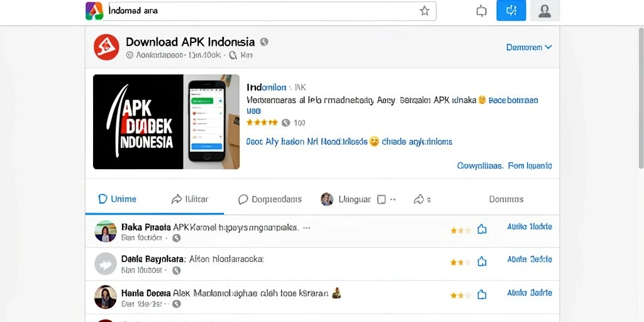This screenshot has width=644, height=322.
Task: Click the address bar containing 'Indomed aina'
Action: (272, 11)
